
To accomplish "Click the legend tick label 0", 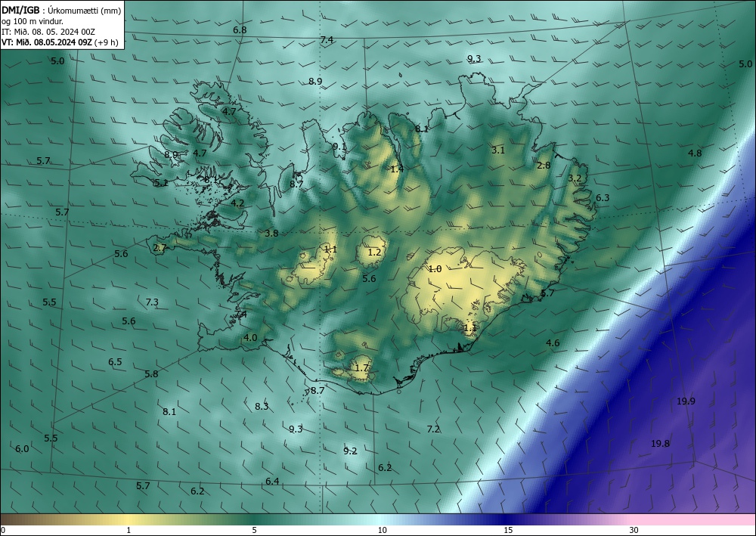I will point(3,530).
